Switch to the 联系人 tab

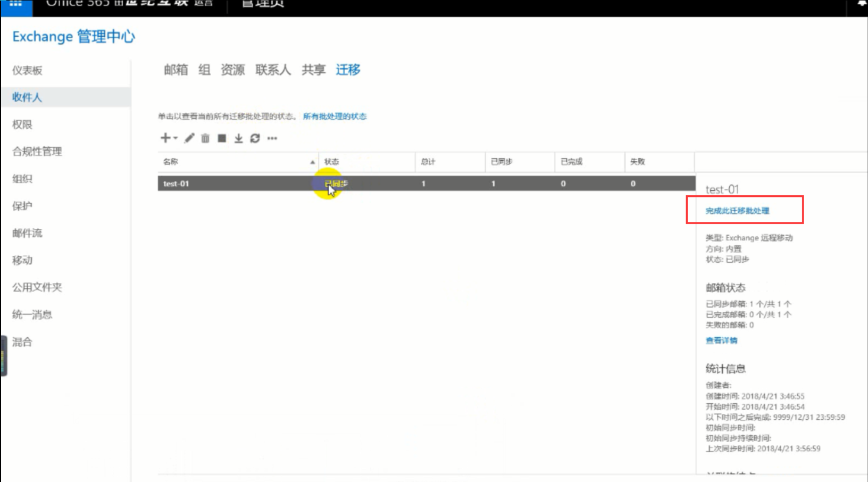[x=273, y=70]
